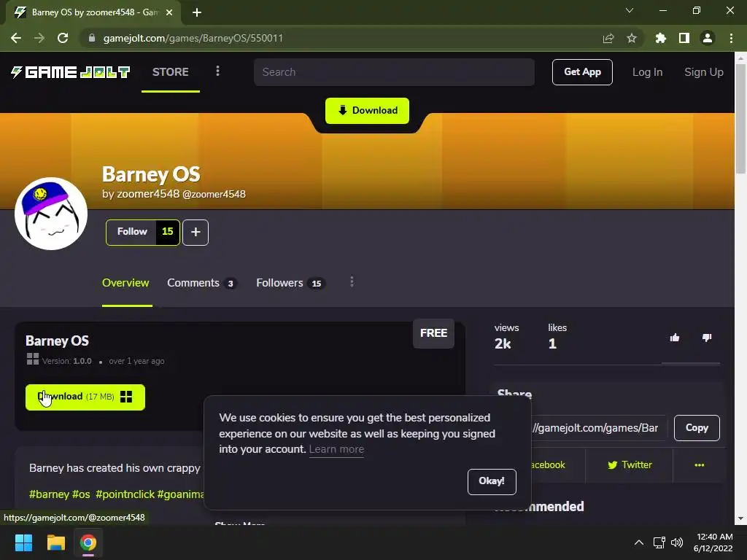747x560 pixels.
Task: Switch to the Comments tab
Action: pos(202,283)
